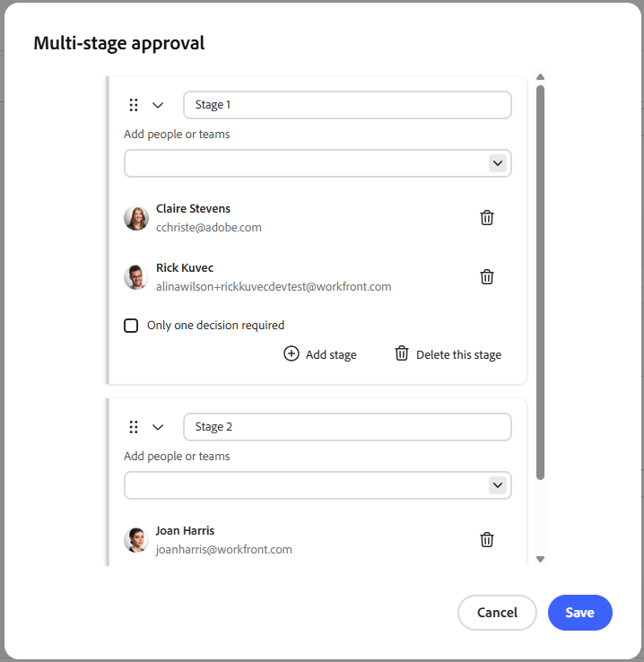Click the vertical scrollbar thumb
The image size is (644, 662).
pyautogui.click(x=540, y=283)
